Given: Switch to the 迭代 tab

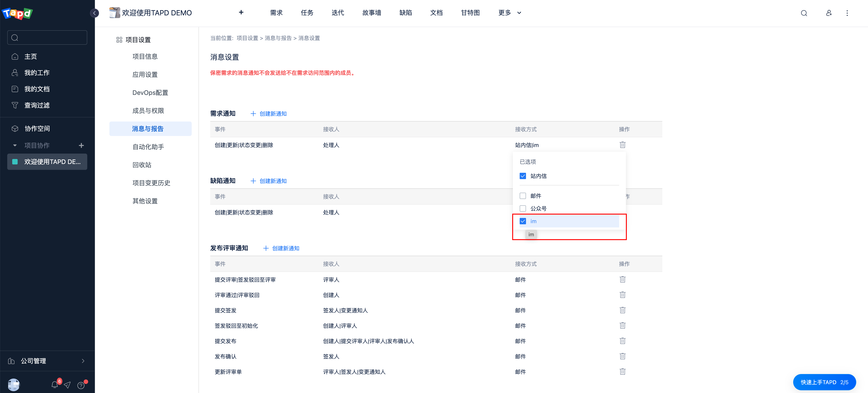Looking at the screenshot, I should coord(338,13).
